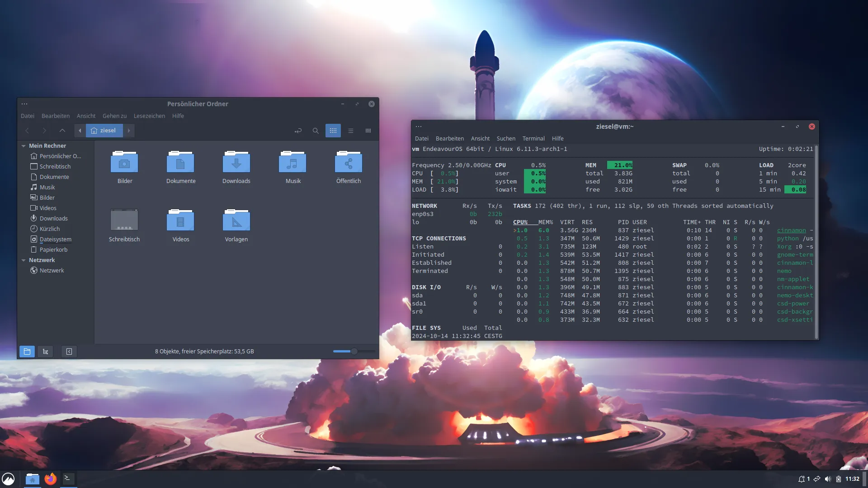Hide the sidebar with collapse button
Screen dimensions: 868x488
point(69,352)
